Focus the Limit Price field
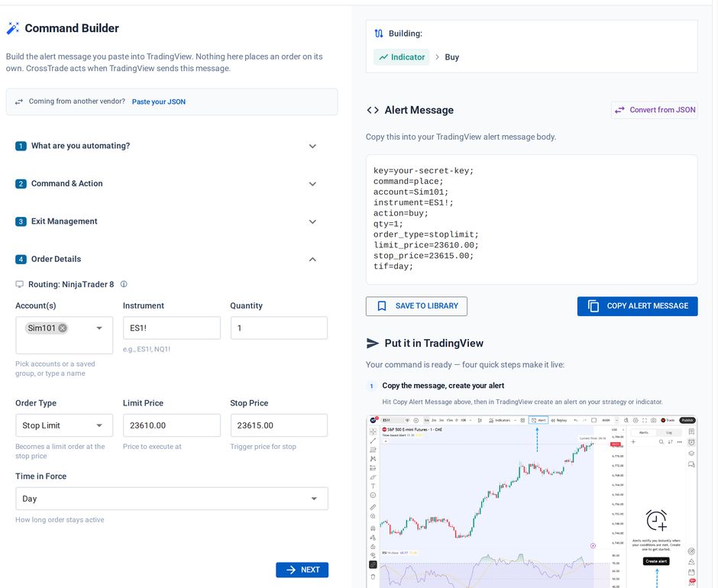This screenshot has width=718, height=588. click(x=172, y=425)
